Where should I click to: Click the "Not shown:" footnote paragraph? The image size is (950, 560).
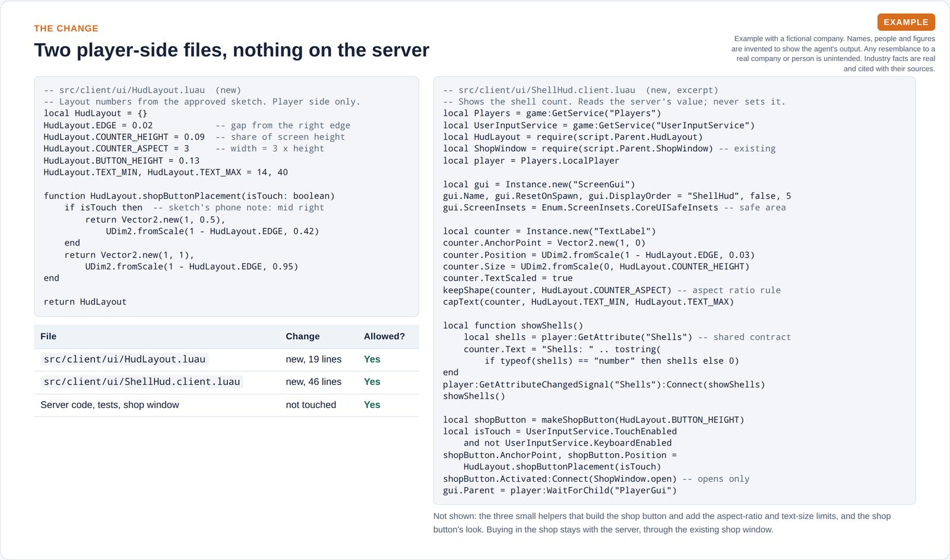tap(662, 523)
